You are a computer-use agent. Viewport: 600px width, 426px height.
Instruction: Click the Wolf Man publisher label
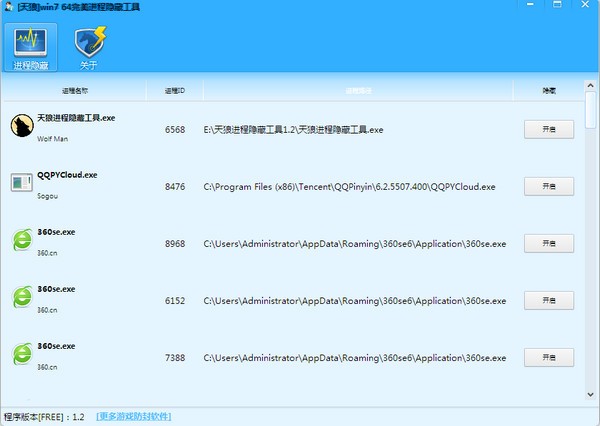coord(52,139)
